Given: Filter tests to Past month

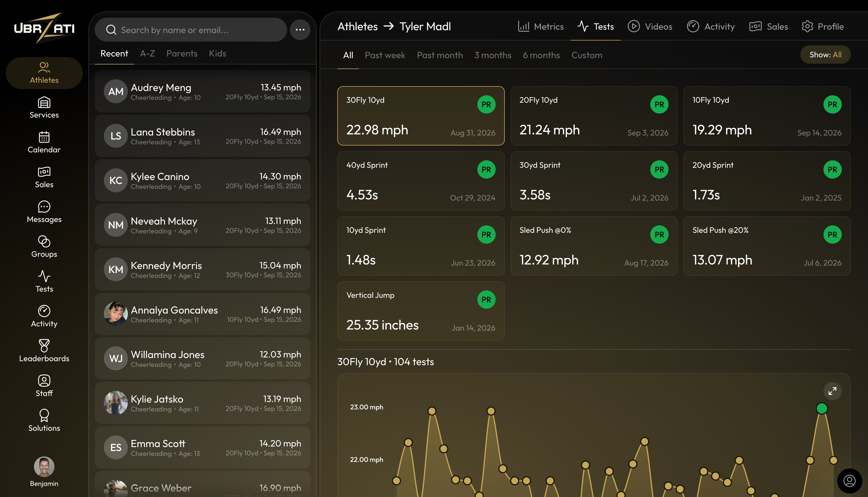Looking at the screenshot, I should 440,55.
